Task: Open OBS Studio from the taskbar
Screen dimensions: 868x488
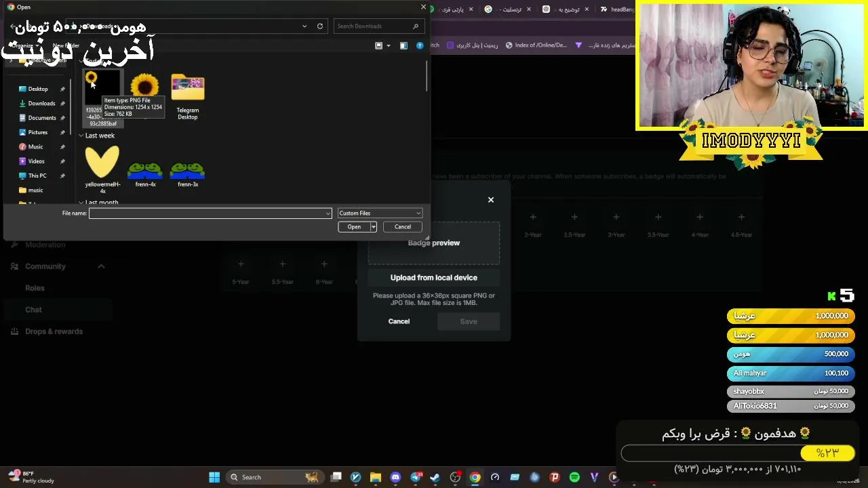Action: [456, 477]
